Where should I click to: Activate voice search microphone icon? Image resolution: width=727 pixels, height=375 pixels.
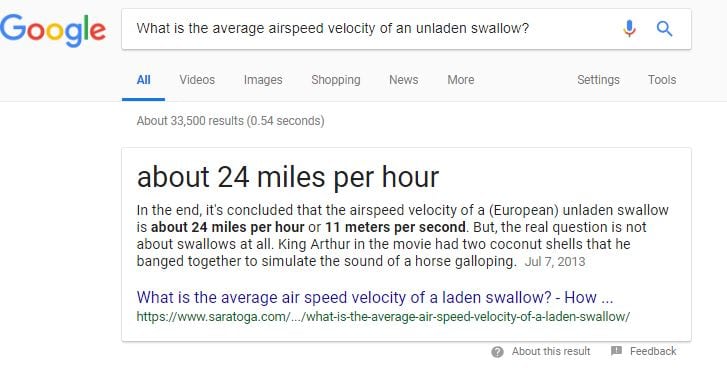click(x=629, y=29)
